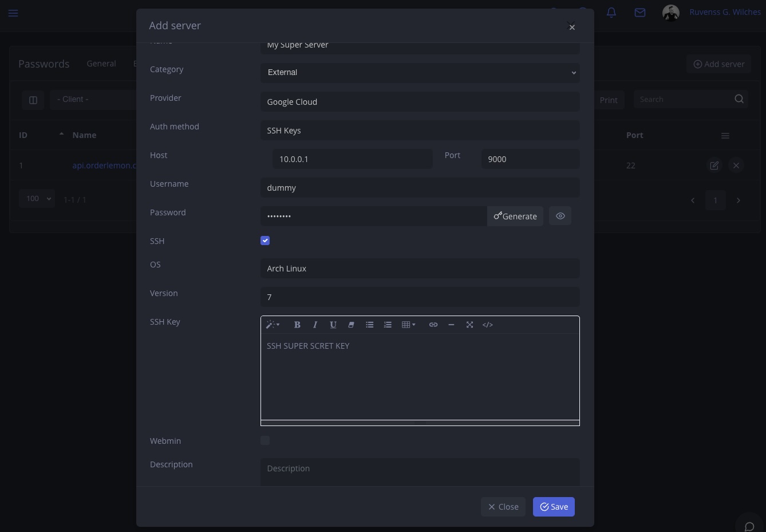
Task: Insert an unordered list in SSH Key field
Action: [x=369, y=325]
